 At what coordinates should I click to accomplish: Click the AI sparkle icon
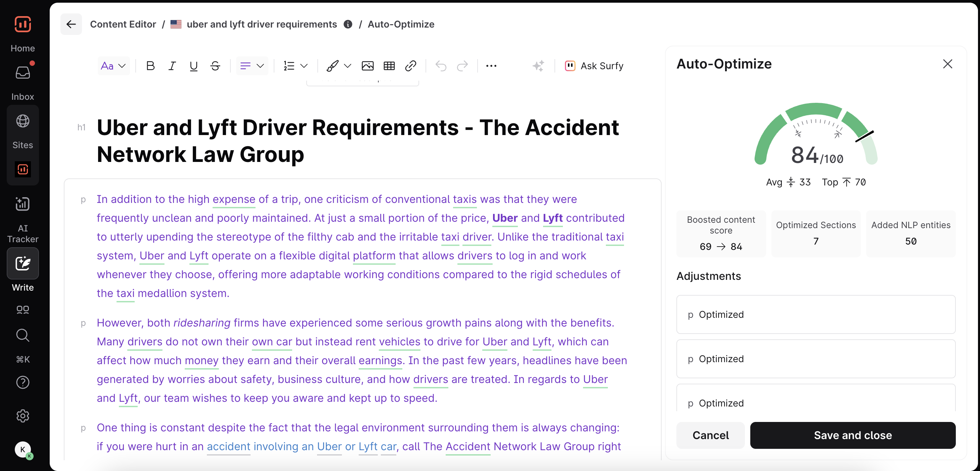click(x=538, y=66)
